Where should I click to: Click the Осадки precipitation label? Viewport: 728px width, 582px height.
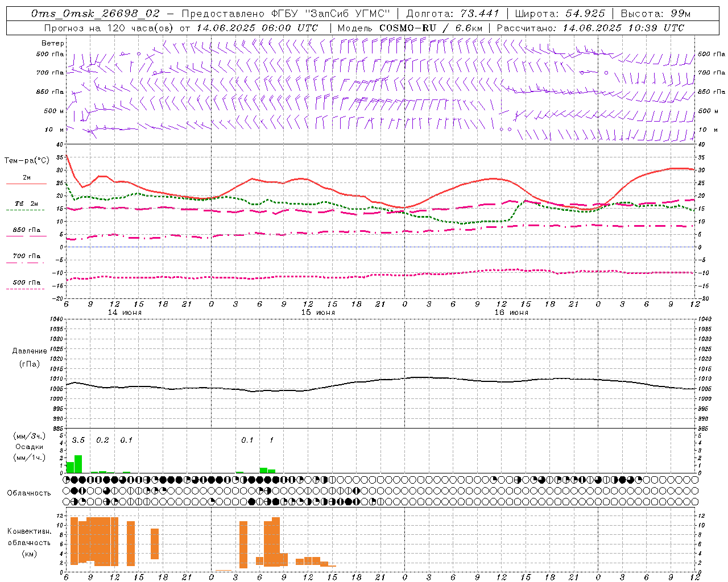(x=30, y=447)
